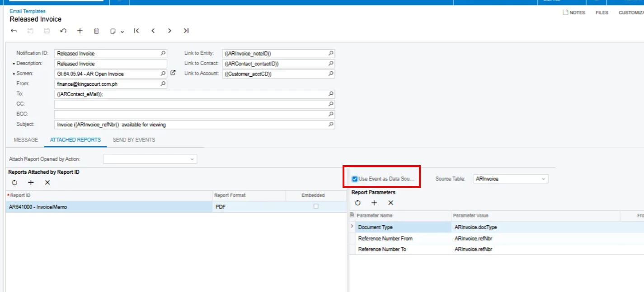Click the undo icon in top toolbar
This screenshot has height=292, width=644.
click(63, 31)
